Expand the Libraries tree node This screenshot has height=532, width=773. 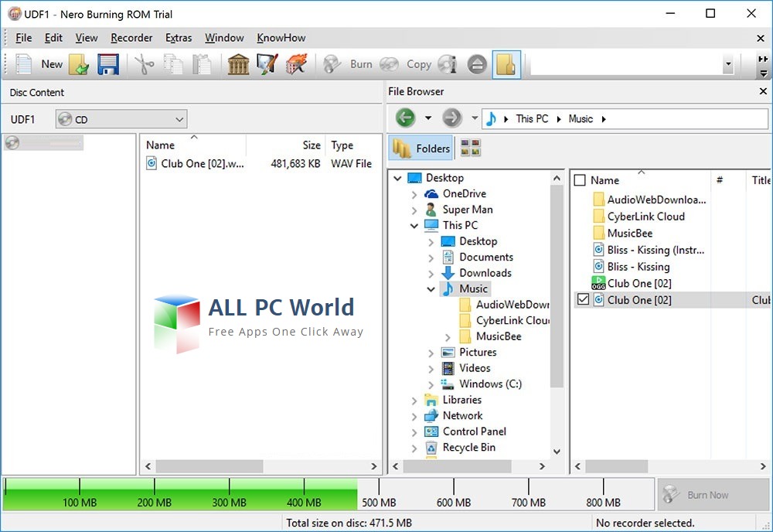tap(414, 401)
